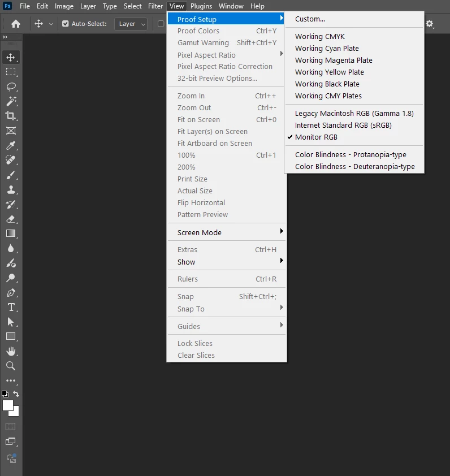Open the Help menu
Viewport: 450px width, 476px height.
pos(257,6)
